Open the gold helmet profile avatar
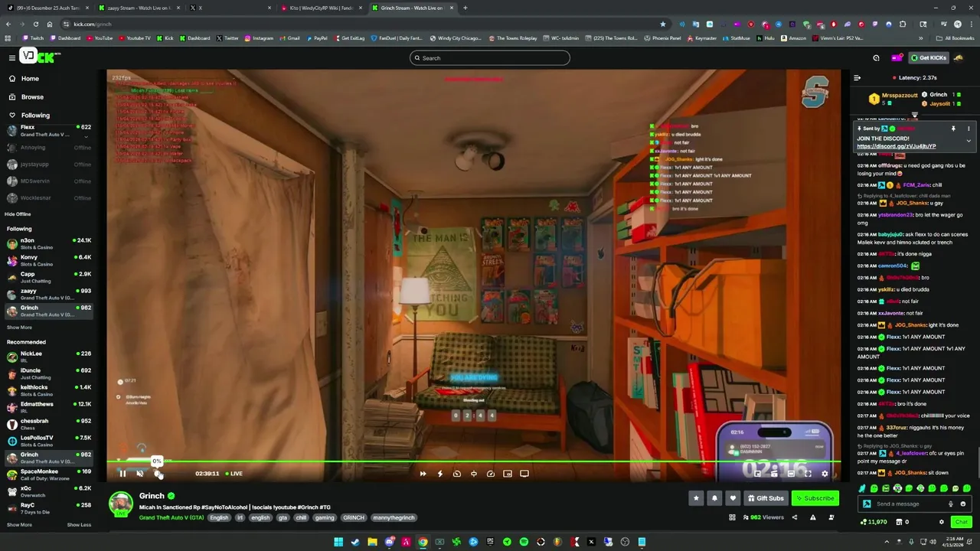 [959, 58]
